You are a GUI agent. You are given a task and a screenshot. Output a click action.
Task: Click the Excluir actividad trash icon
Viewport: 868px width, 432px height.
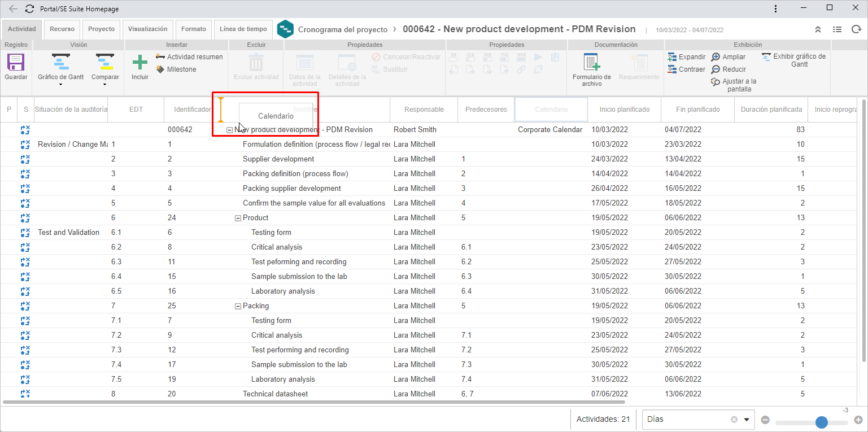(x=256, y=62)
